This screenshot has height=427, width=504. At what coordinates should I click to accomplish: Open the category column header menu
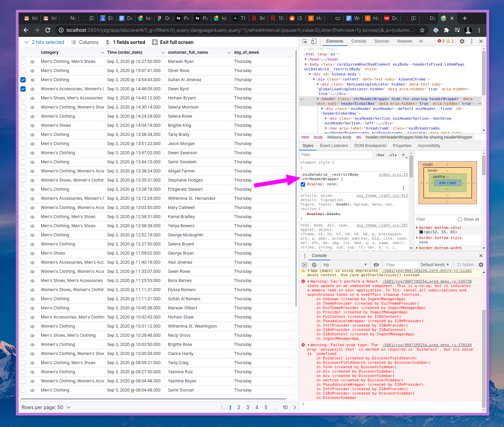[102, 53]
